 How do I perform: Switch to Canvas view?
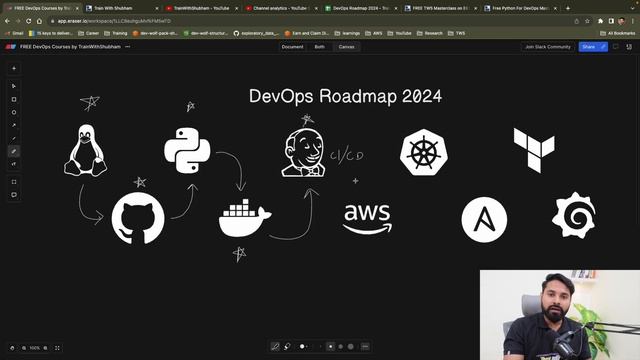click(347, 47)
